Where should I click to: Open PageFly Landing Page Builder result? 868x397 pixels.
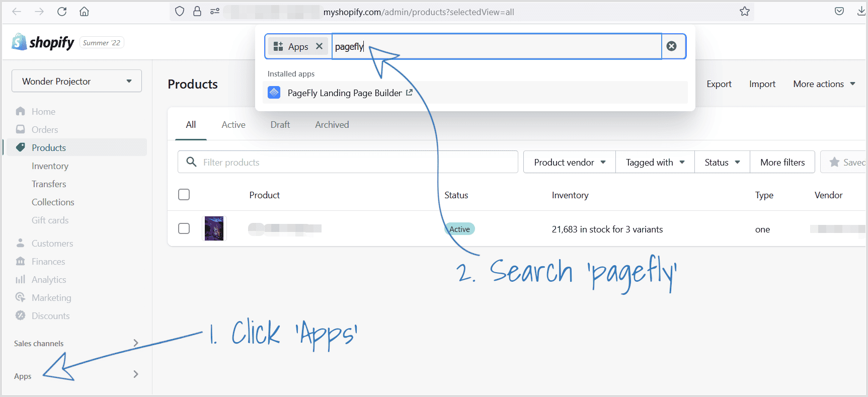tap(475, 93)
